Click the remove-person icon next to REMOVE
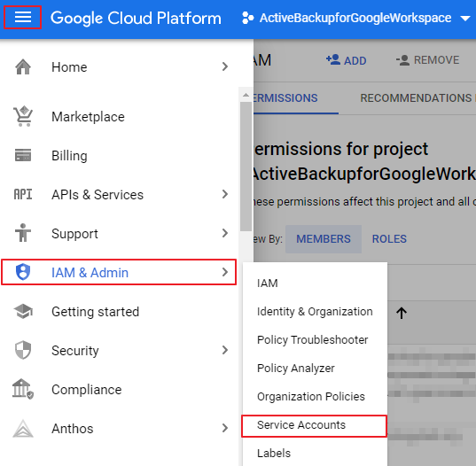Viewport: 476px width, 466px height. (x=402, y=60)
